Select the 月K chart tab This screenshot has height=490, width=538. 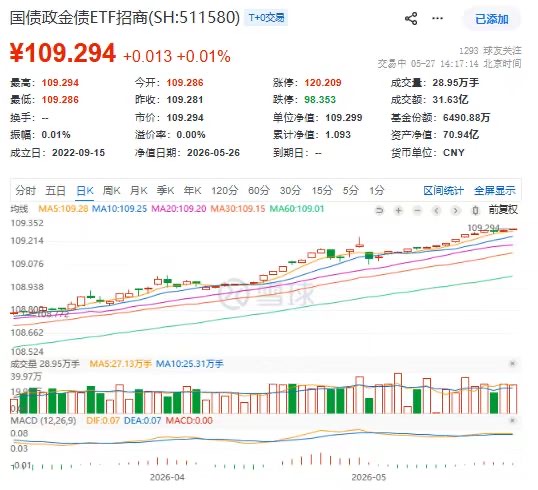138,190
